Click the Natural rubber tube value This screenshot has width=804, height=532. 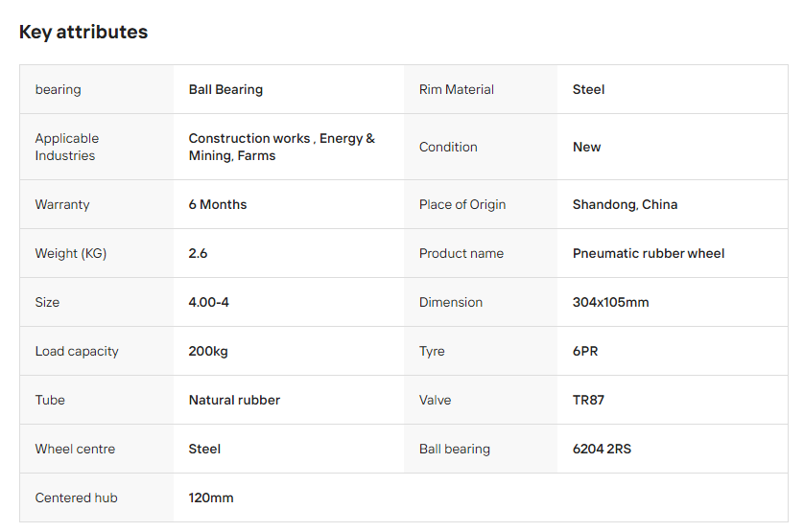point(234,400)
